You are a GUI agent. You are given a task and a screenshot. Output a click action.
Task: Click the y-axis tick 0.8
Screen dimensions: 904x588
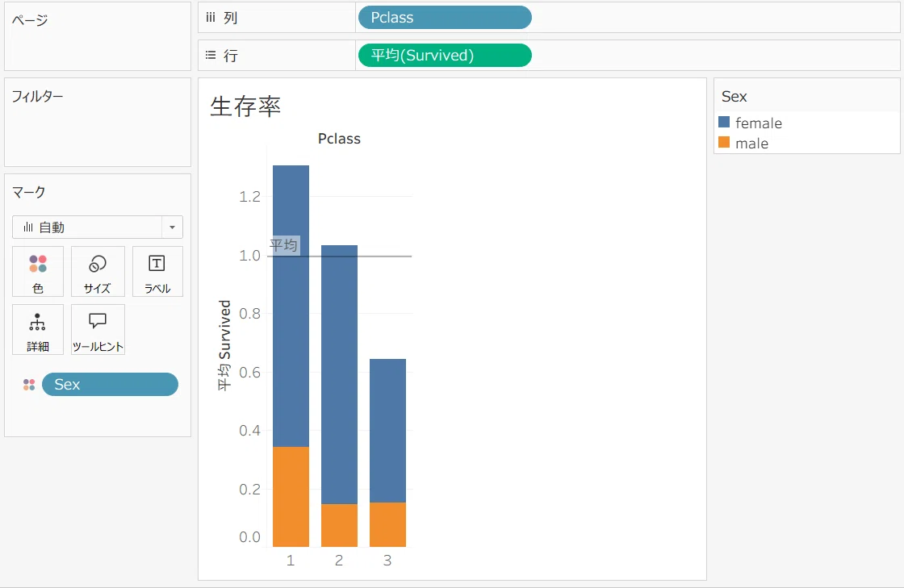(x=249, y=314)
